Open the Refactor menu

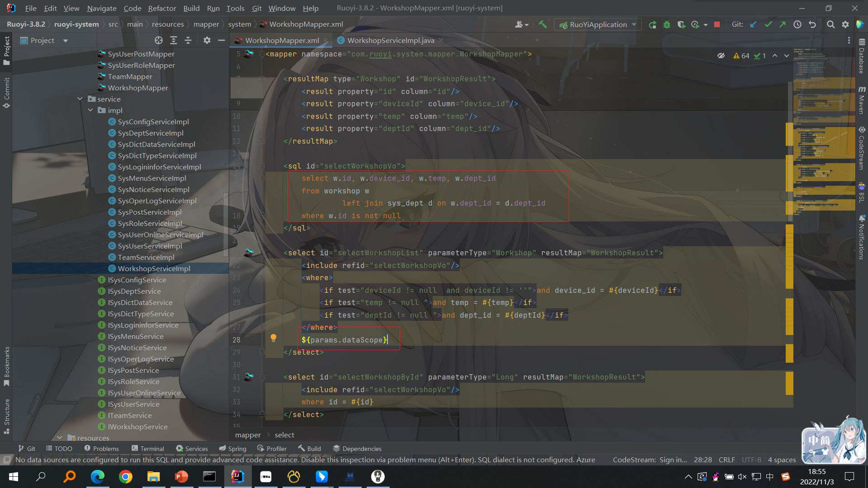pyautogui.click(x=162, y=8)
